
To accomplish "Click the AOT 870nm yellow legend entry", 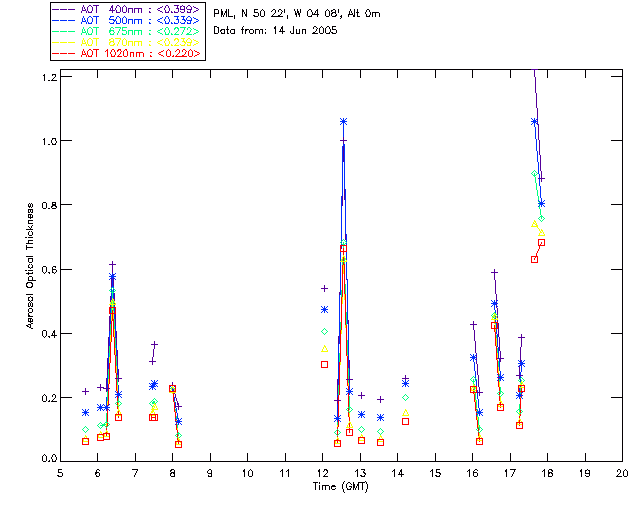I will 126,42.
